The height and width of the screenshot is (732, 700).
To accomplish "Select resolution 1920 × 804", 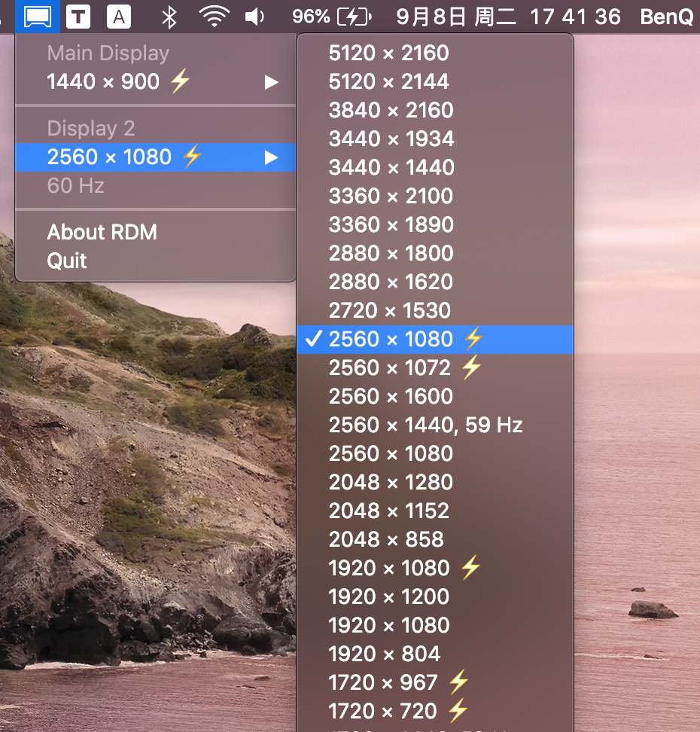I will click(x=435, y=654).
